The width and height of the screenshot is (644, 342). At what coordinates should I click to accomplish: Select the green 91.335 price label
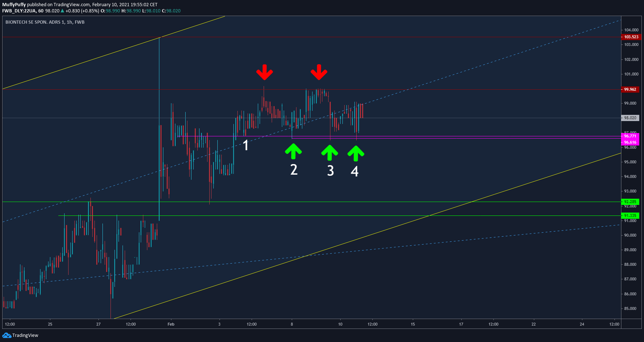point(630,215)
